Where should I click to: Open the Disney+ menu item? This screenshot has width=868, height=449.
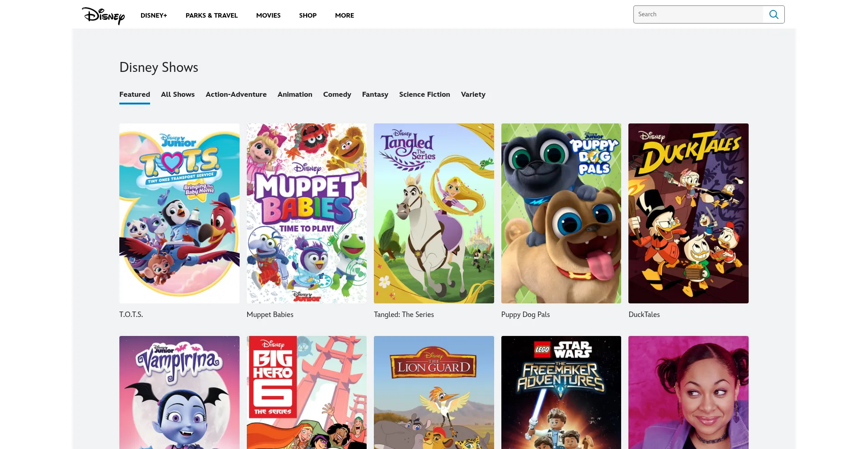coord(154,15)
